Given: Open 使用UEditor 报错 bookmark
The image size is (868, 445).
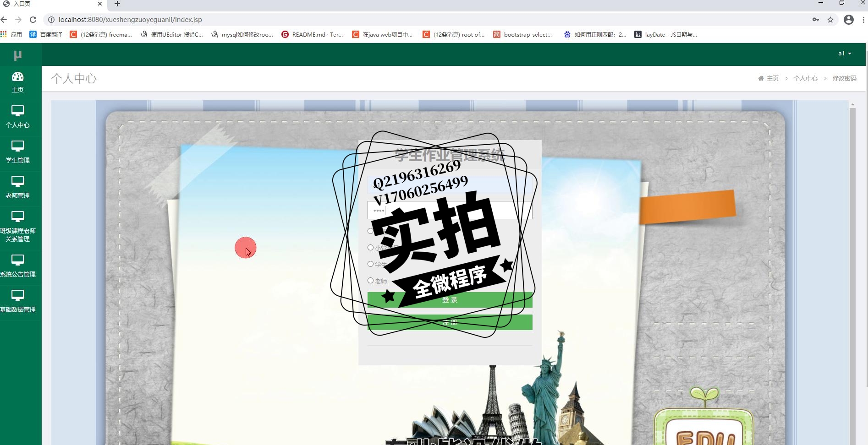Looking at the screenshot, I should [x=172, y=34].
